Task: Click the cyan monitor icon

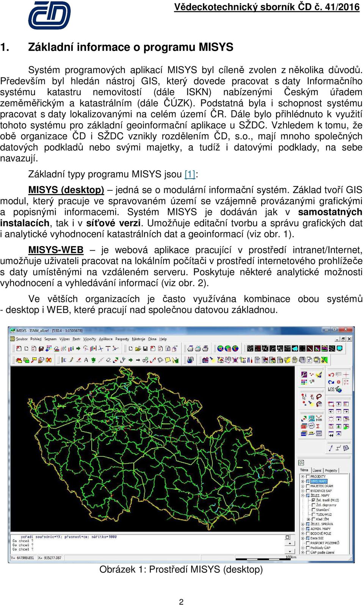Action: pos(339,348)
